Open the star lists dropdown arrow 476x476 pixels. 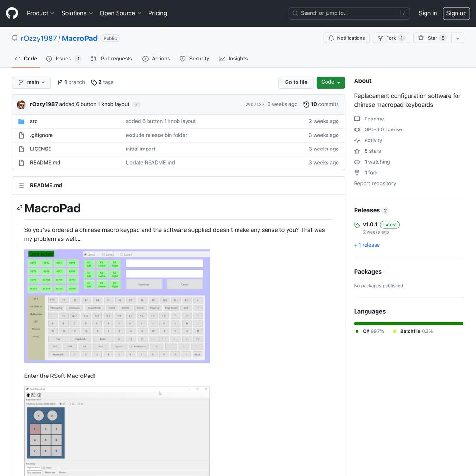[458, 38]
